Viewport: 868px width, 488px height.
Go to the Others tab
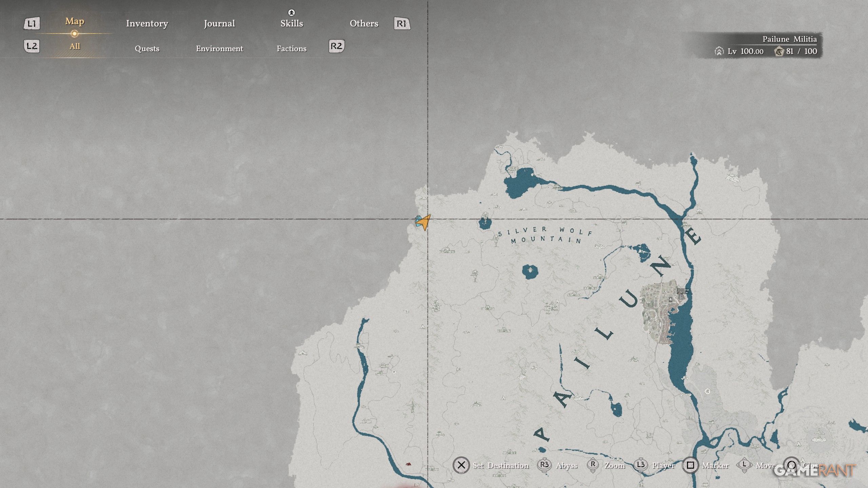pyautogui.click(x=364, y=23)
